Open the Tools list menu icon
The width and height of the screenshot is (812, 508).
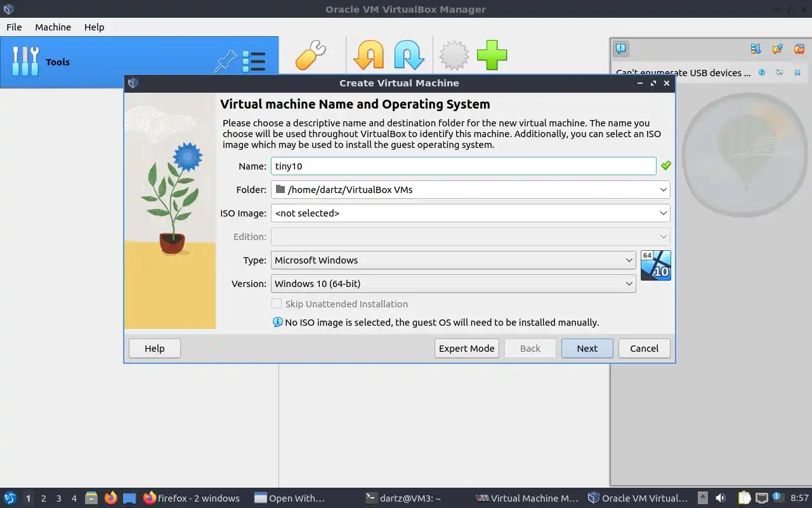pyautogui.click(x=254, y=62)
